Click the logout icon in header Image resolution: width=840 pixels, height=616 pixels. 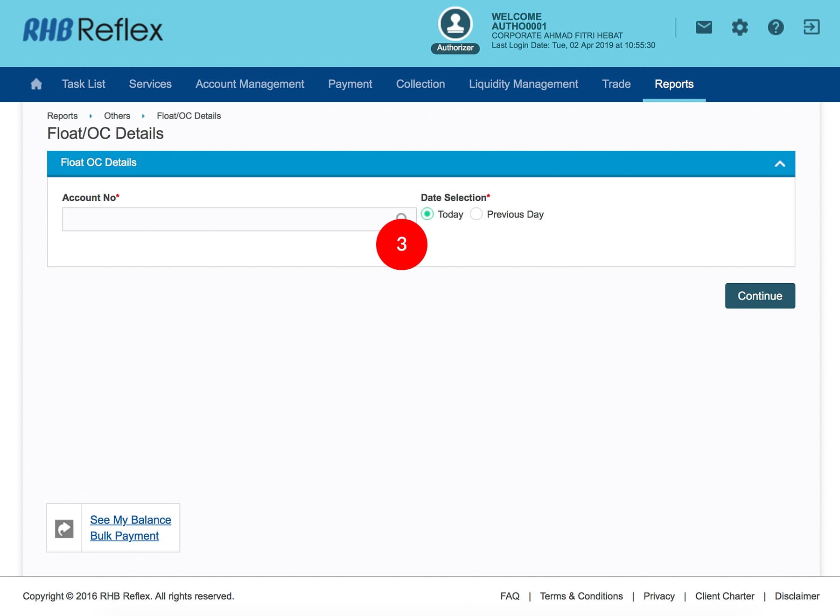point(811,27)
